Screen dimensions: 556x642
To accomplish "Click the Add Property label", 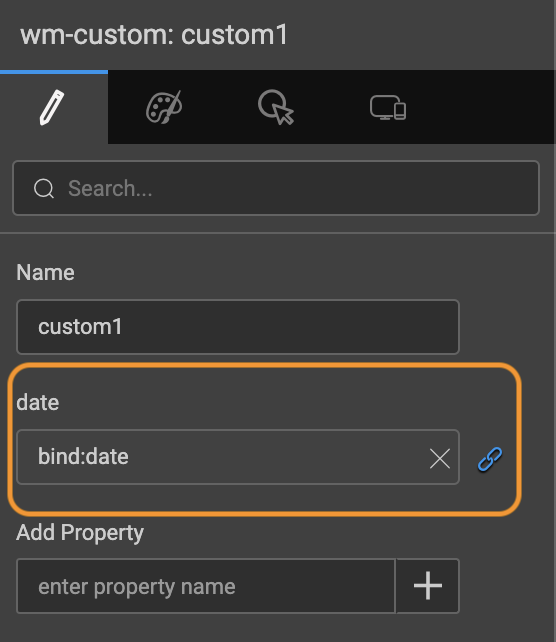I will pyautogui.click(x=80, y=533).
